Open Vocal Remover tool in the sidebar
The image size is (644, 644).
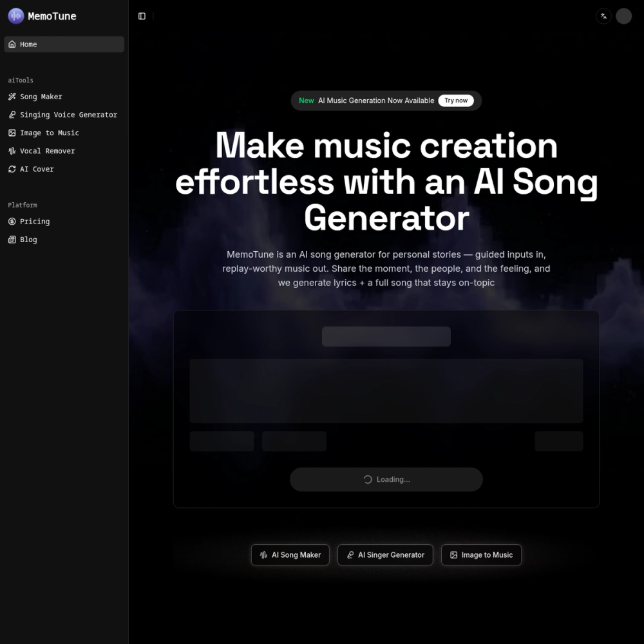click(64, 151)
